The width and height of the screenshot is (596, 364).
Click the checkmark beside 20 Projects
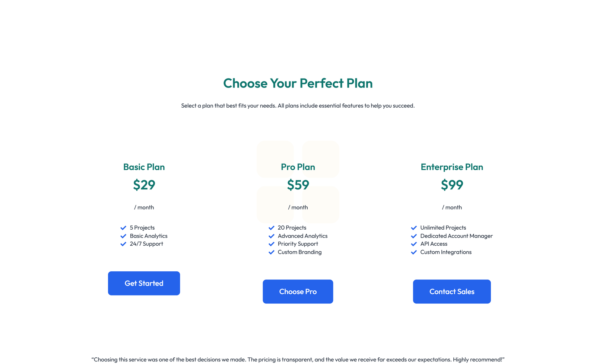pyautogui.click(x=271, y=227)
